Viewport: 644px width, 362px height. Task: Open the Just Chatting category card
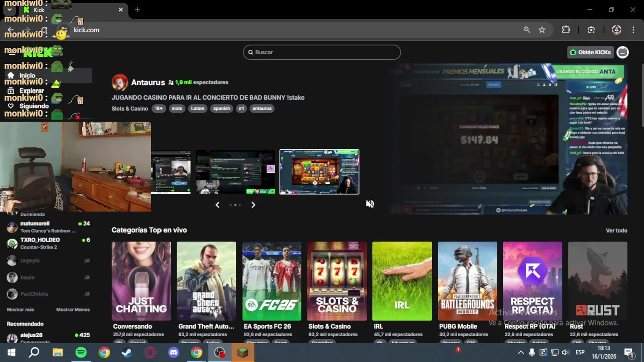click(x=141, y=281)
